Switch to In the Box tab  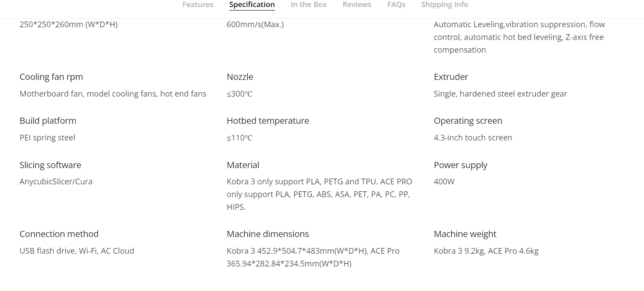[x=309, y=5]
